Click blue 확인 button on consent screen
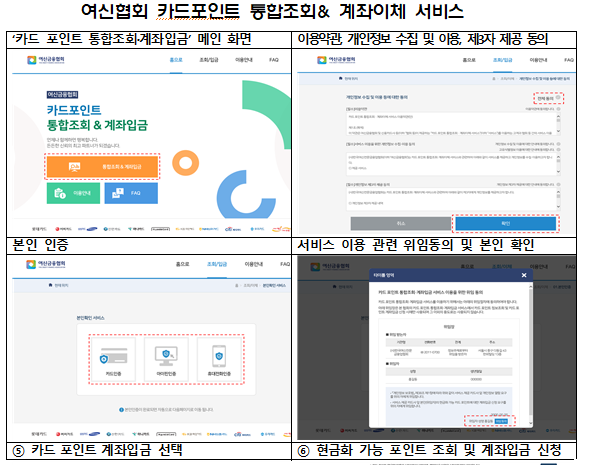Image resolution: width=589 pixels, height=465 pixels. [x=506, y=223]
